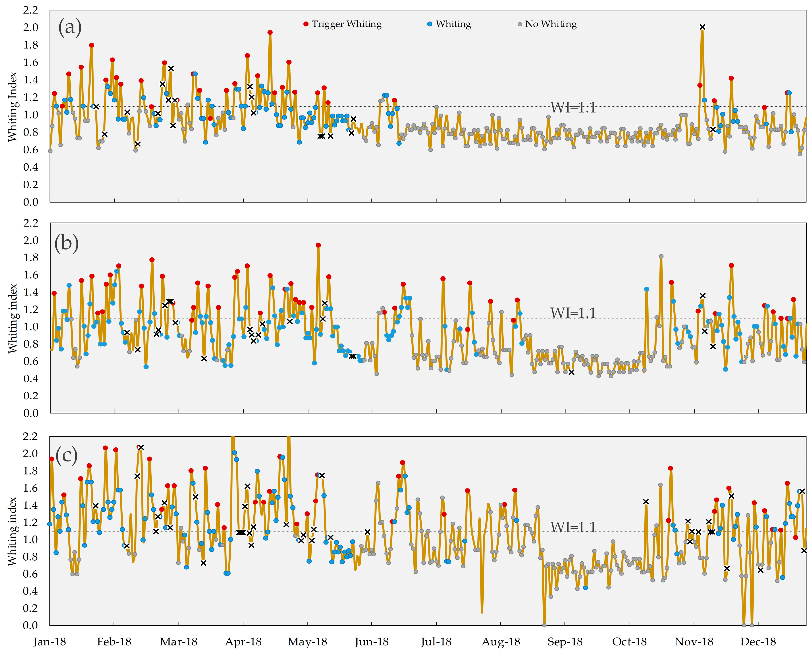Select the 'Trigger Whiting' legend label

pyautogui.click(x=347, y=24)
